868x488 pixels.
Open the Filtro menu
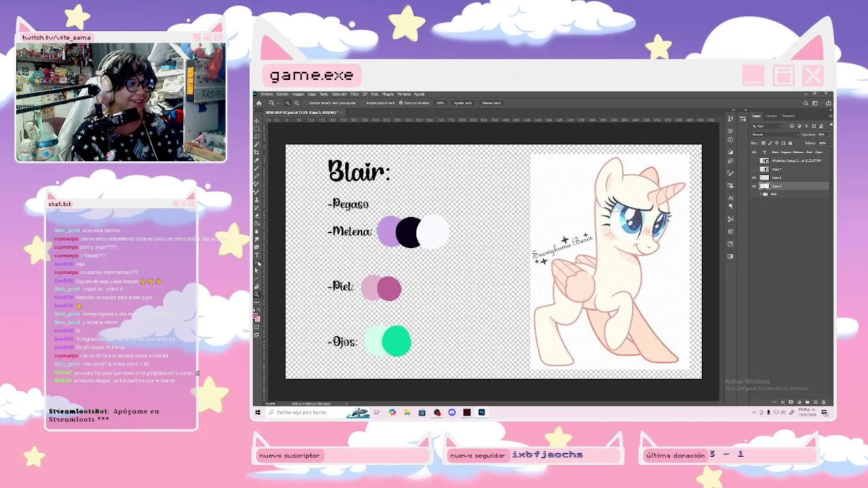pos(355,94)
